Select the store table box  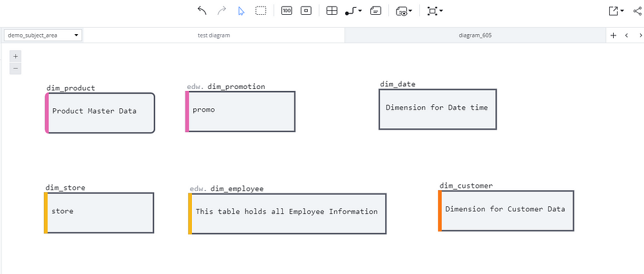(99, 213)
